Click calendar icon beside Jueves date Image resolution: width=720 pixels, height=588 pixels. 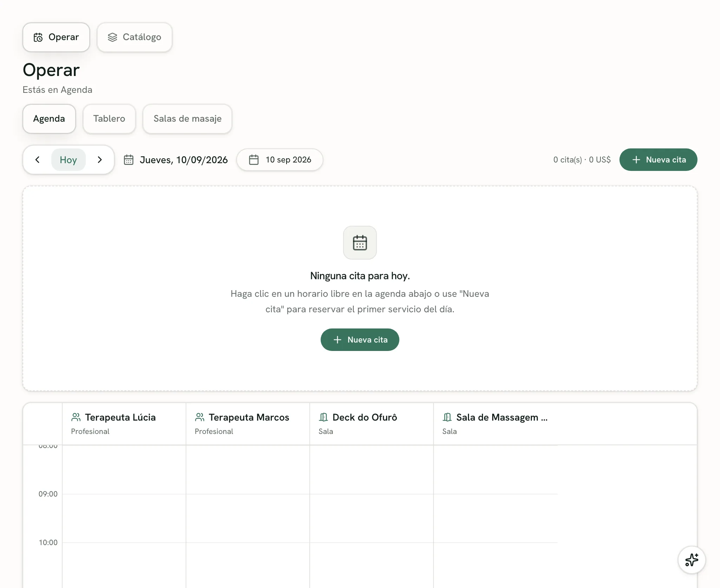click(129, 160)
